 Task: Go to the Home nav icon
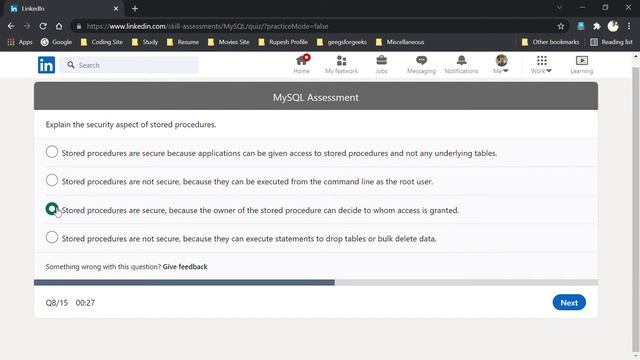(x=302, y=64)
